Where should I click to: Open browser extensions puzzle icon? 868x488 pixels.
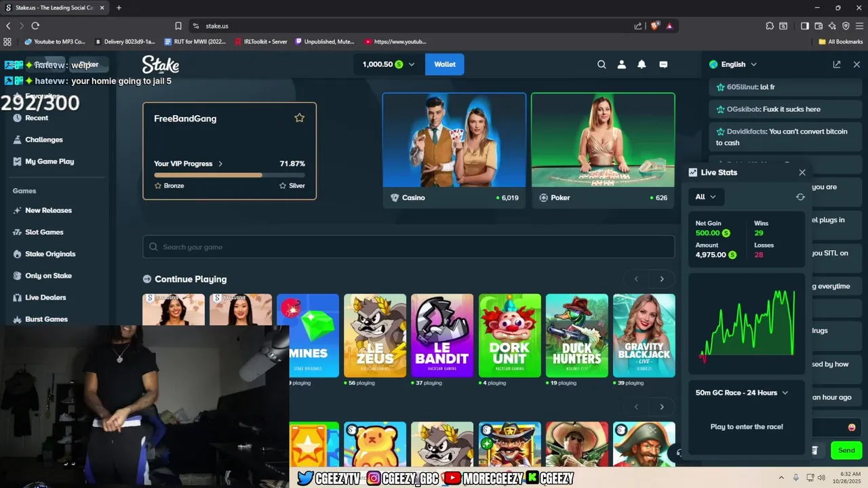point(770,26)
